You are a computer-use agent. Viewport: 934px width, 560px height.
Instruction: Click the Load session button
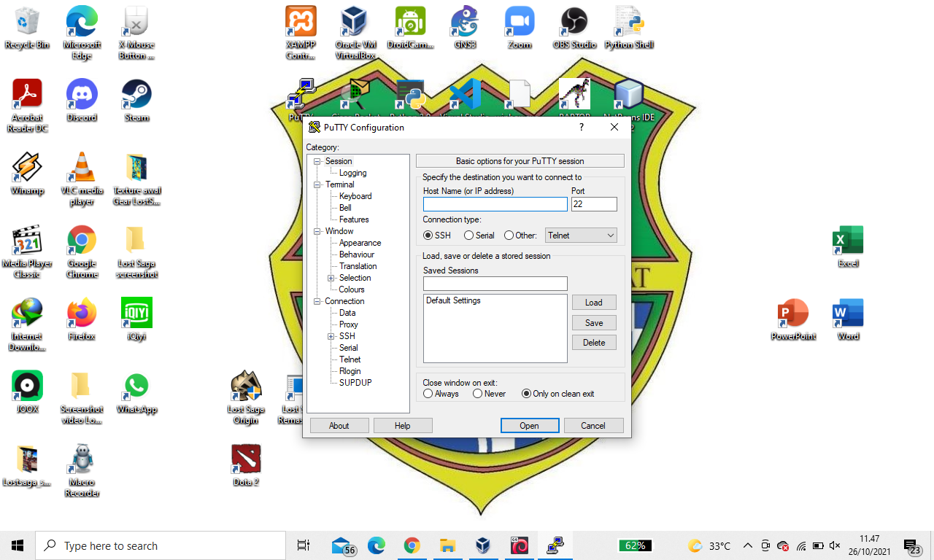coord(594,303)
